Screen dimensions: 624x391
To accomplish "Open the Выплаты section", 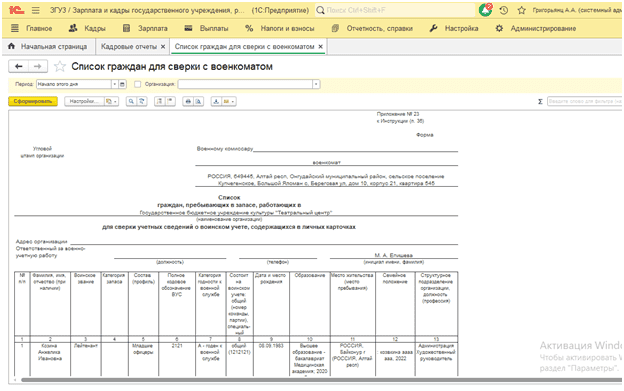I will [207, 28].
